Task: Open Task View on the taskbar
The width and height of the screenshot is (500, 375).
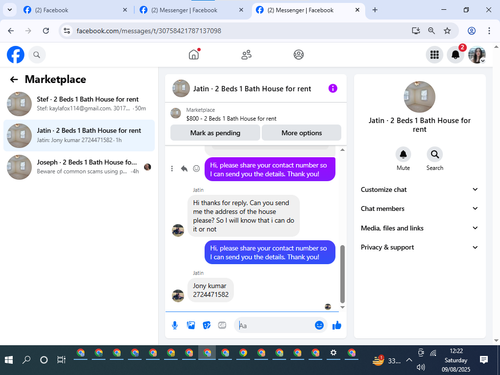Action: click(61, 360)
